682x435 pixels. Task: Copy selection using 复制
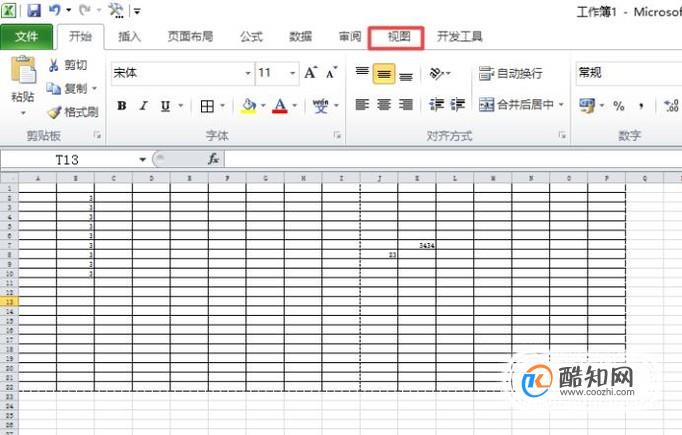pos(67,88)
